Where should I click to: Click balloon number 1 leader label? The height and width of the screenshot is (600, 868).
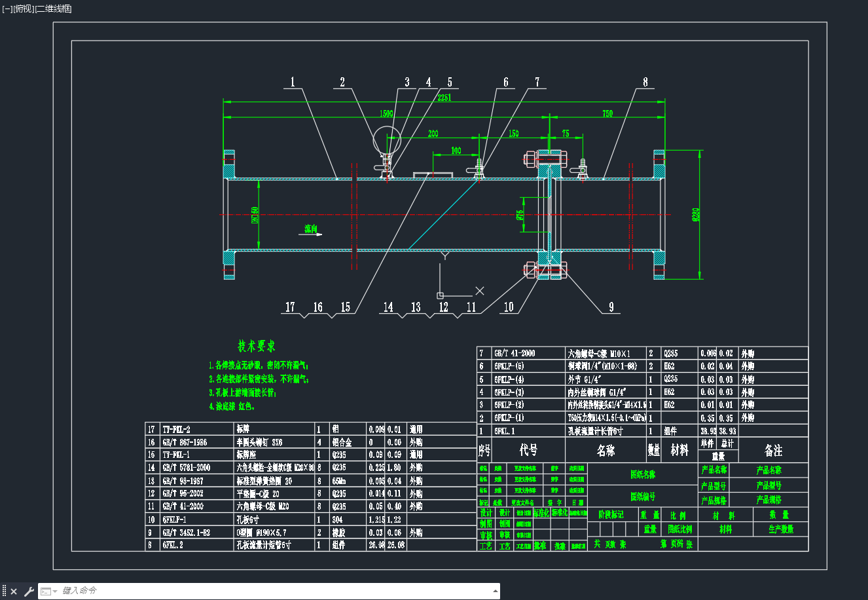(293, 83)
